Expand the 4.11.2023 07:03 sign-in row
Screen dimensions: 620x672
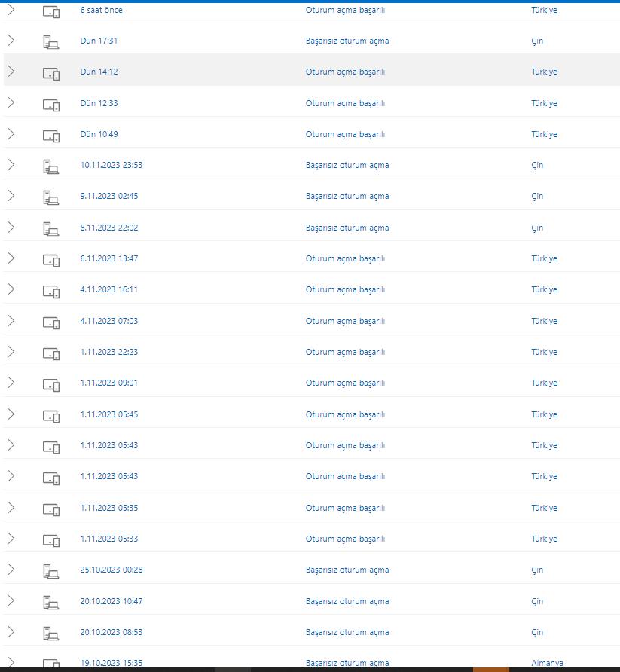pos(11,321)
